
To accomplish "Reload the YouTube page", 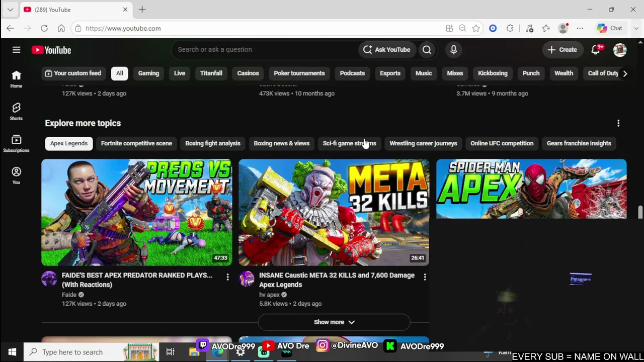I will pyautogui.click(x=44, y=28).
